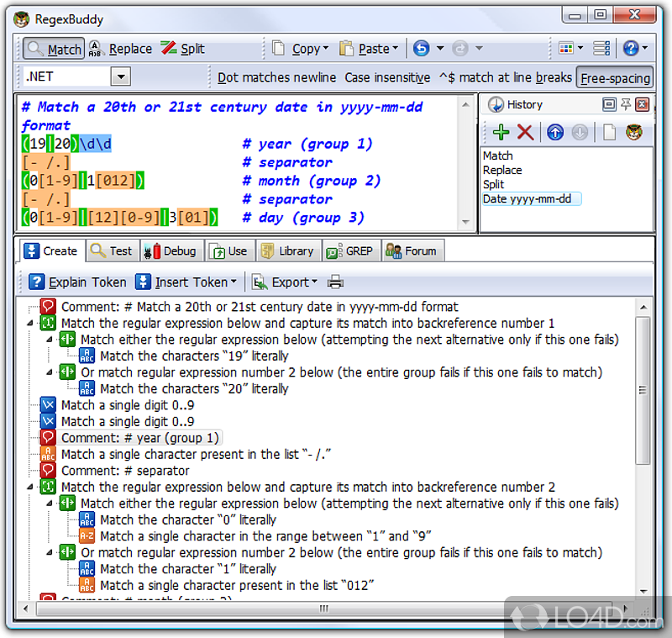The image size is (672, 638).
Task: Switch to Replace mode
Action: coord(121,49)
